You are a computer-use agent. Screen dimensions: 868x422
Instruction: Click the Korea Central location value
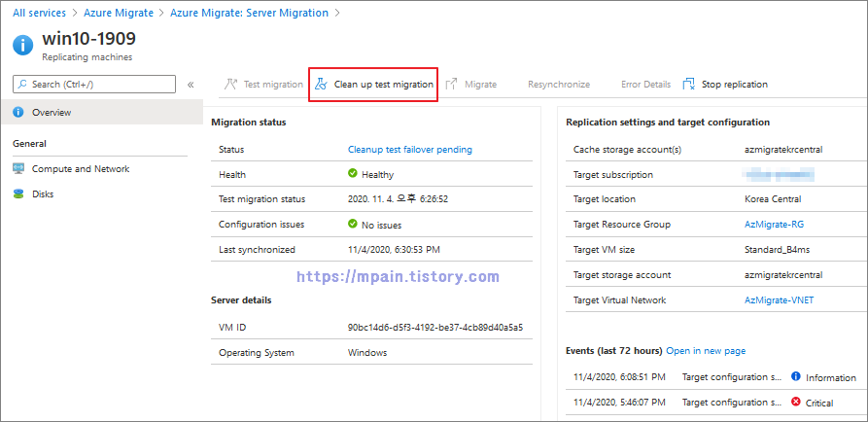click(773, 199)
